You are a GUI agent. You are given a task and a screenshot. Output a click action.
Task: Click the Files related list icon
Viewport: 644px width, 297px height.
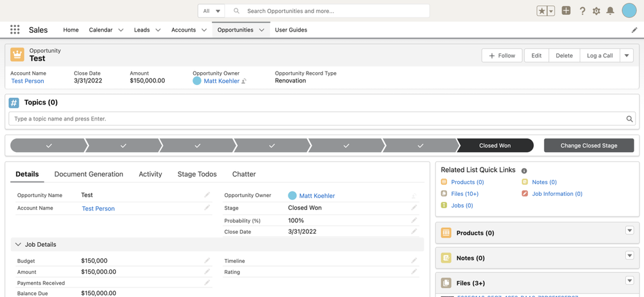[x=446, y=283]
